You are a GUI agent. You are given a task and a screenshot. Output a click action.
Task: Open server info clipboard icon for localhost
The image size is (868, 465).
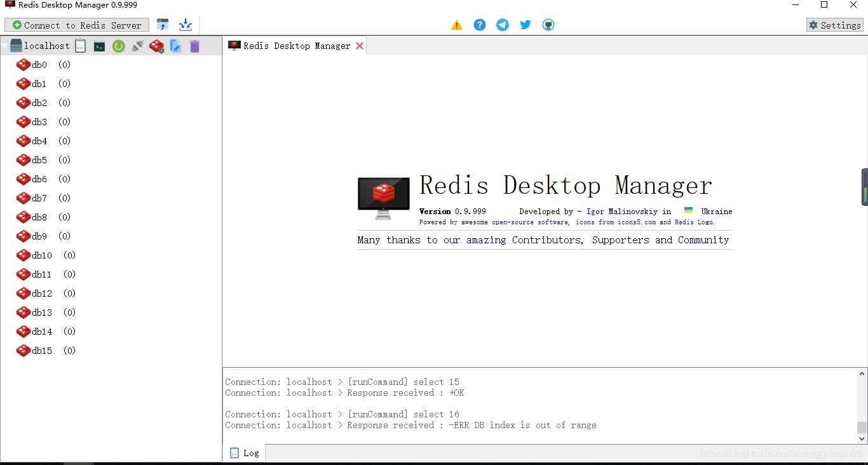pyautogui.click(x=81, y=46)
